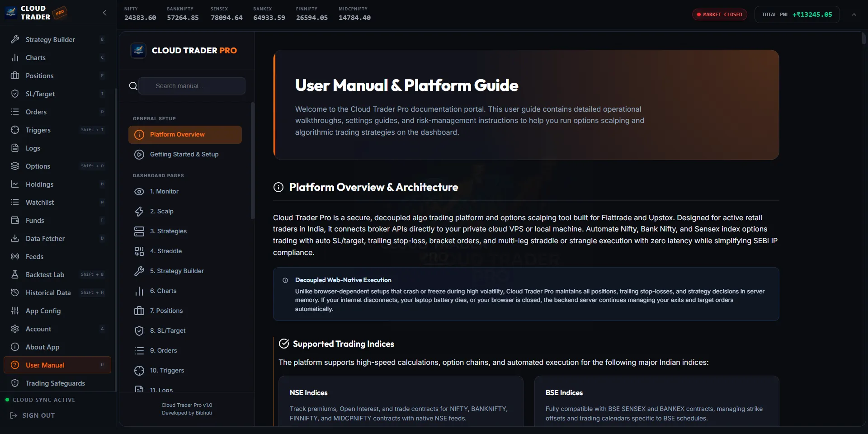Click the sign out arrow icon
Image resolution: width=868 pixels, height=434 pixels.
(14, 415)
